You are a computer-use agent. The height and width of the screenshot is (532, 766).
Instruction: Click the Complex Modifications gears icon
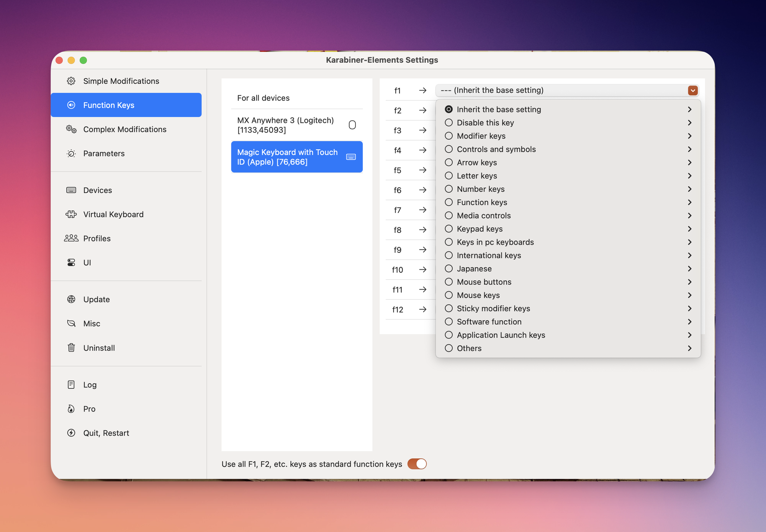71,129
